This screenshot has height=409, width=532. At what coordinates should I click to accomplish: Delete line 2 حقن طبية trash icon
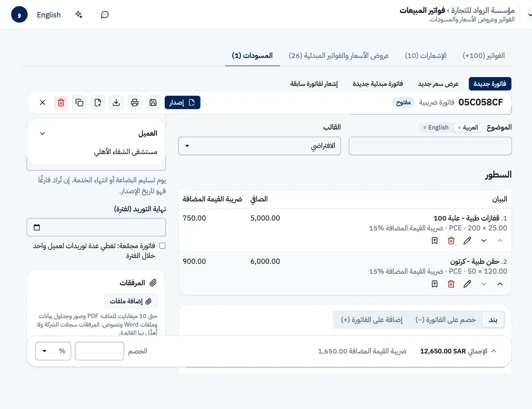click(x=451, y=284)
